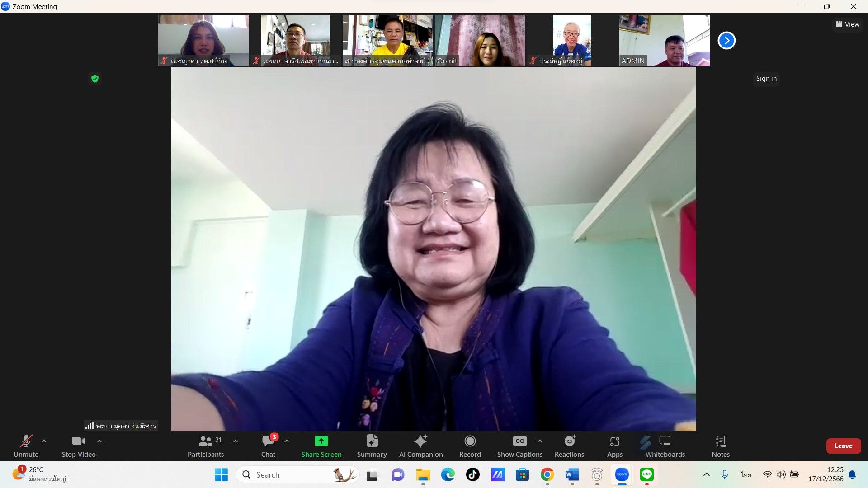This screenshot has height=488, width=868.
Task: Expand video options arrow beside Stop Video
Action: pos(99,441)
